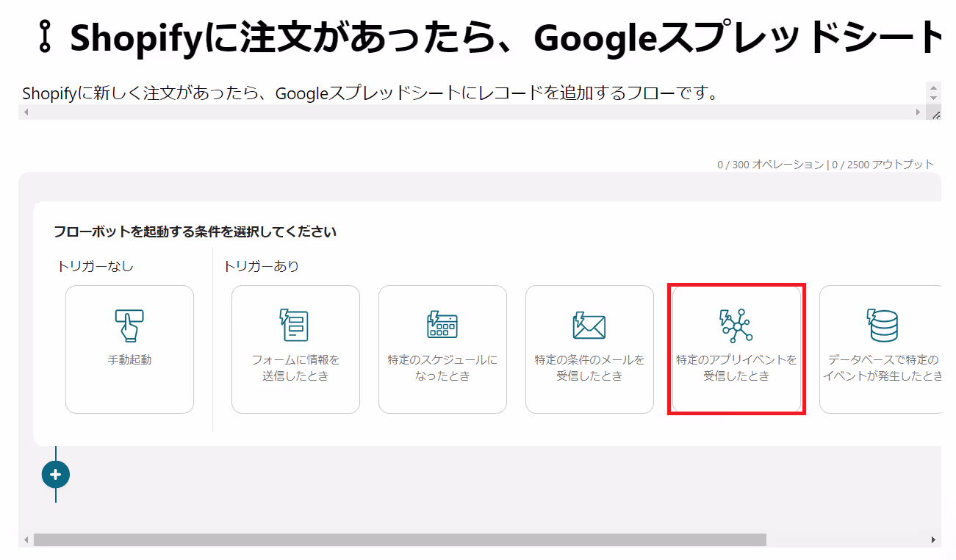Edit the flow title text
Screen dimensions: 956x560
coord(506,38)
